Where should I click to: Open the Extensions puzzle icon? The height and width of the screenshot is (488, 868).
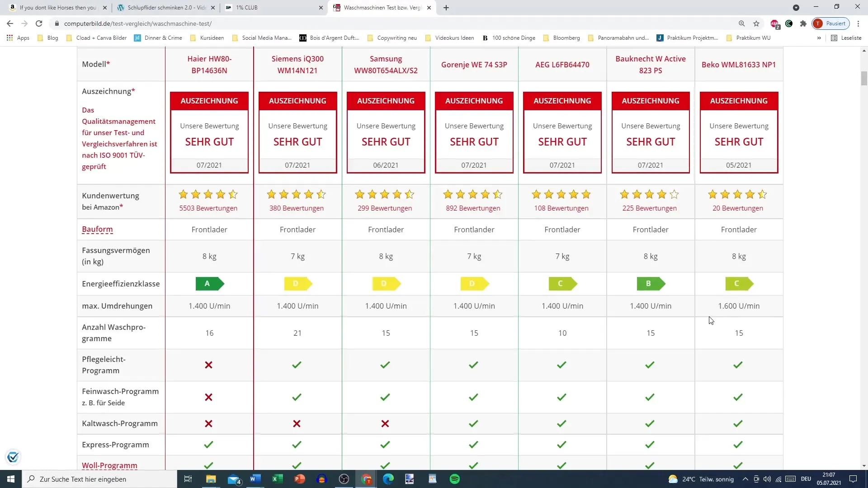(803, 23)
